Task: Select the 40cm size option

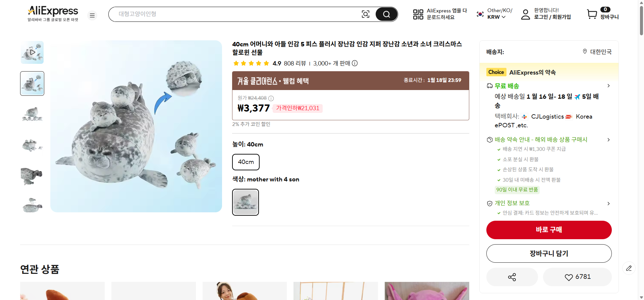Action: tap(246, 162)
